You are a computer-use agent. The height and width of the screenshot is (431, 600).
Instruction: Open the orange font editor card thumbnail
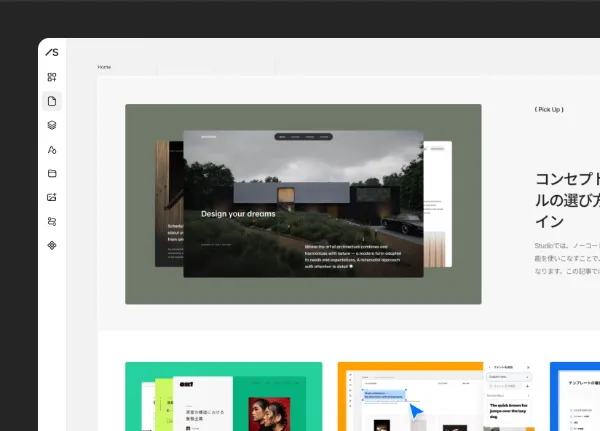pos(436,397)
